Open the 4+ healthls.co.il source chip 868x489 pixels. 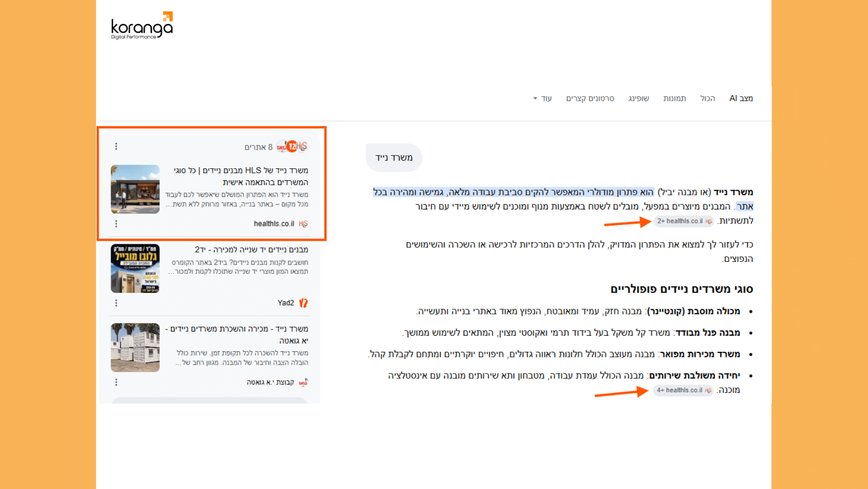(683, 390)
